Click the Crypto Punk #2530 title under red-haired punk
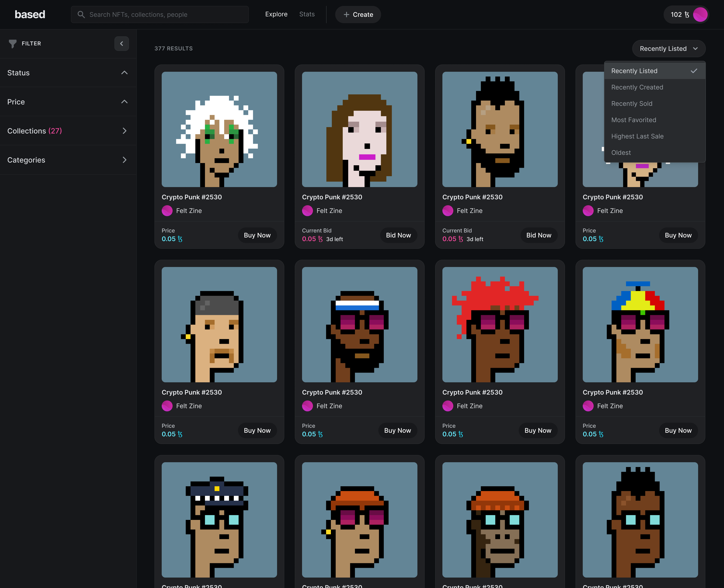The image size is (724, 588). [472, 392]
